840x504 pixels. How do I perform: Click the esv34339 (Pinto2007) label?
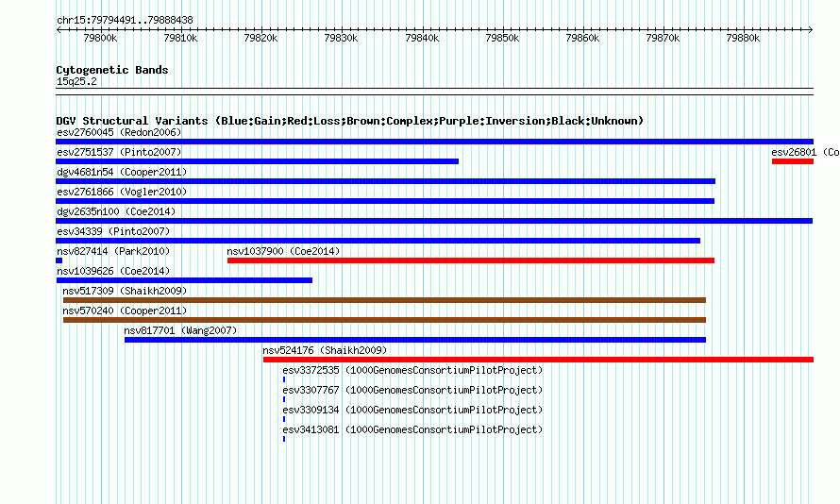click(x=113, y=231)
